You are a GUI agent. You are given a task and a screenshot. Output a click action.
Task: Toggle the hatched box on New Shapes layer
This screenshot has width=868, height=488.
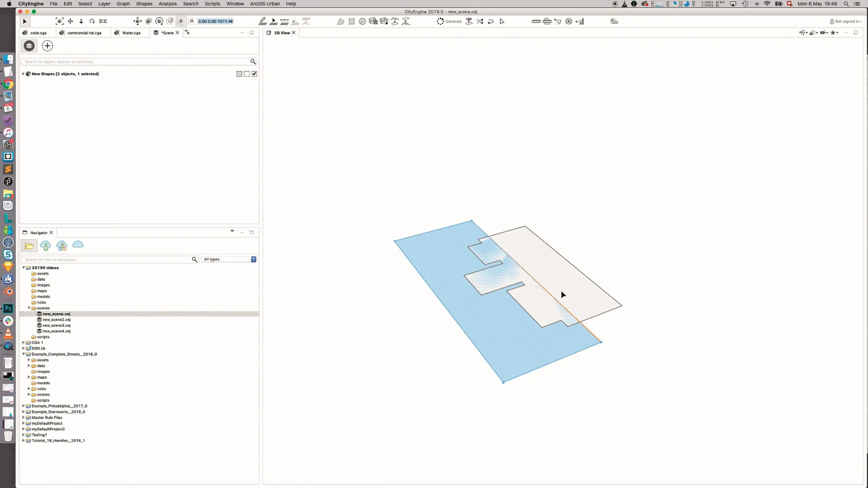click(239, 74)
